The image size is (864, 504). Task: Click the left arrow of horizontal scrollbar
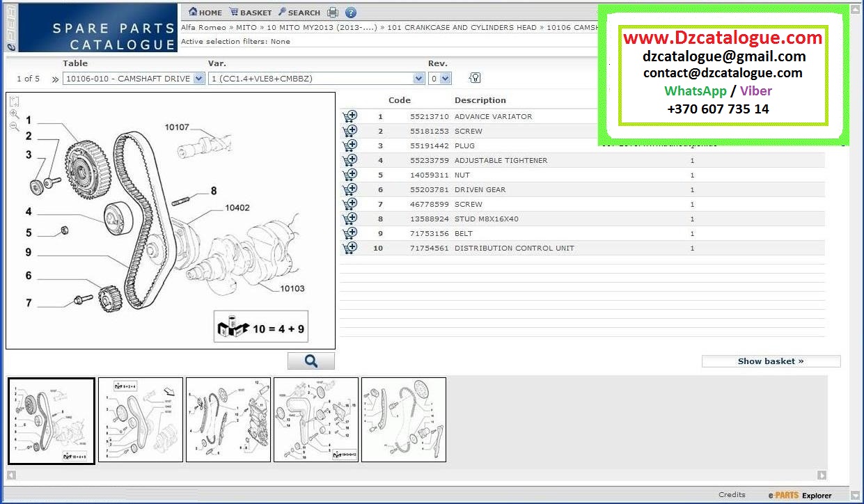11,475
